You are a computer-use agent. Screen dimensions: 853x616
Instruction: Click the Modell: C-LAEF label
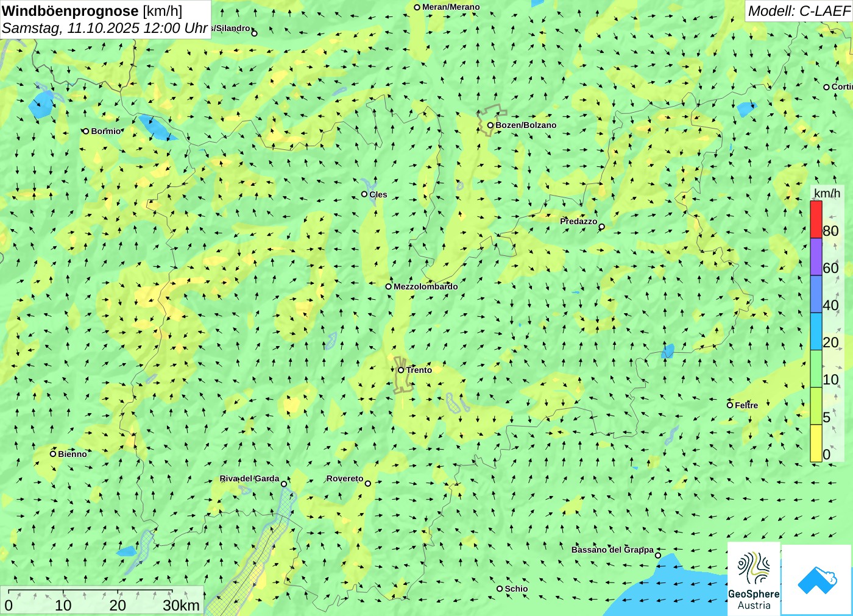pyautogui.click(x=798, y=11)
